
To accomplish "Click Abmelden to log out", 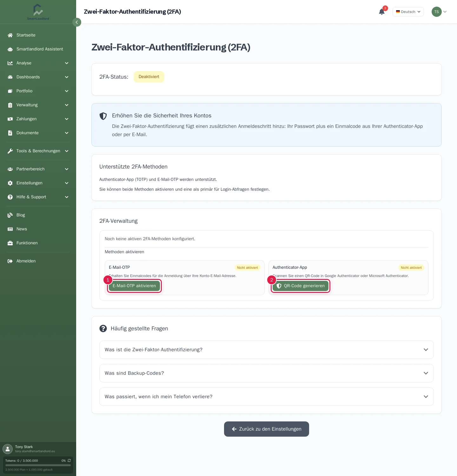I will [38, 261].
